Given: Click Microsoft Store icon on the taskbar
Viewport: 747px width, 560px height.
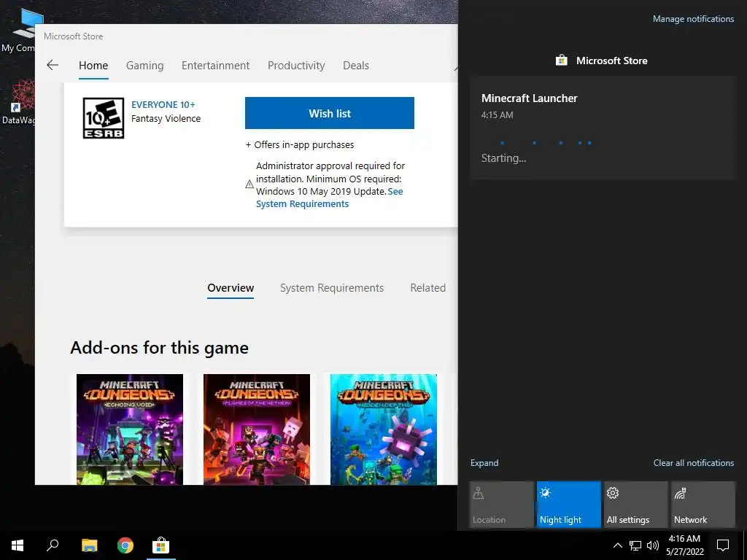Looking at the screenshot, I should coord(161,545).
